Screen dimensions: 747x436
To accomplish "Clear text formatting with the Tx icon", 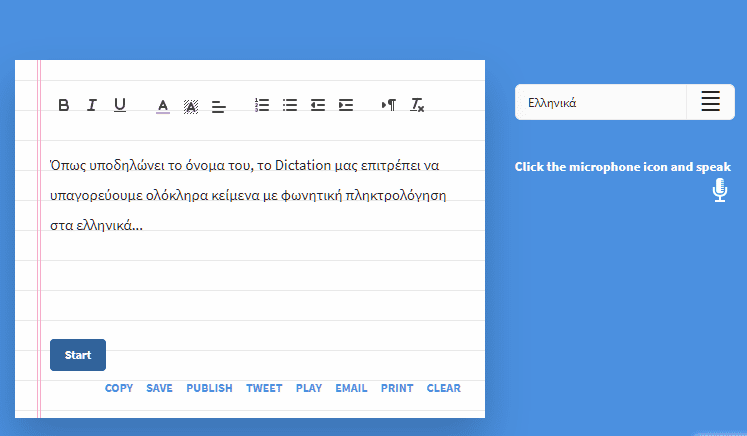I will click(418, 105).
